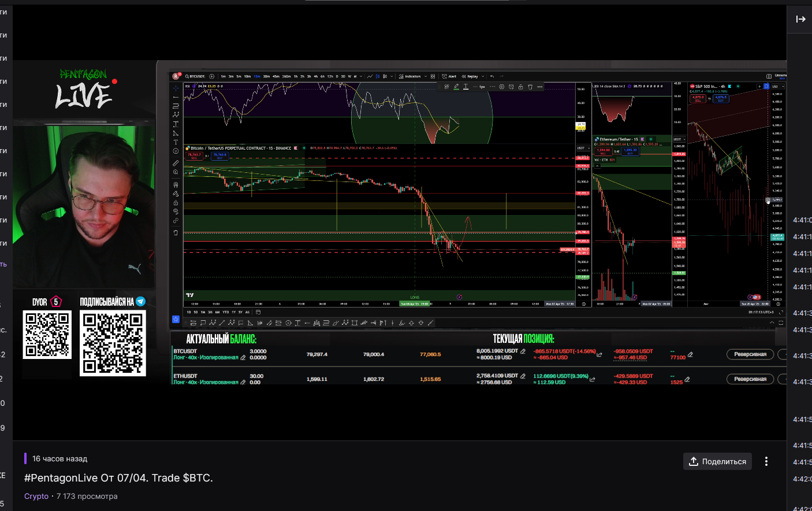
Task: Select the 30m timeframe tab
Action: pos(266,76)
